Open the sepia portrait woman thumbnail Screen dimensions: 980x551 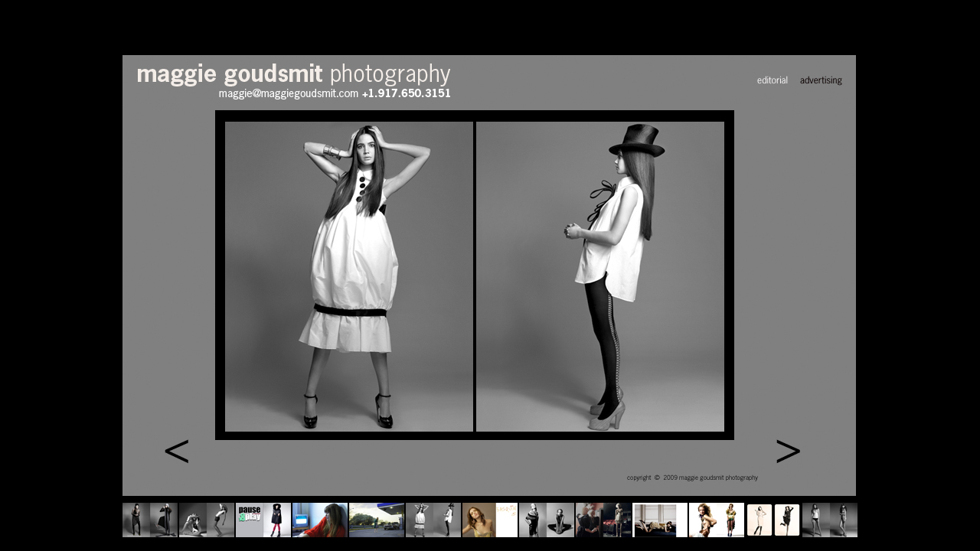coord(490,520)
